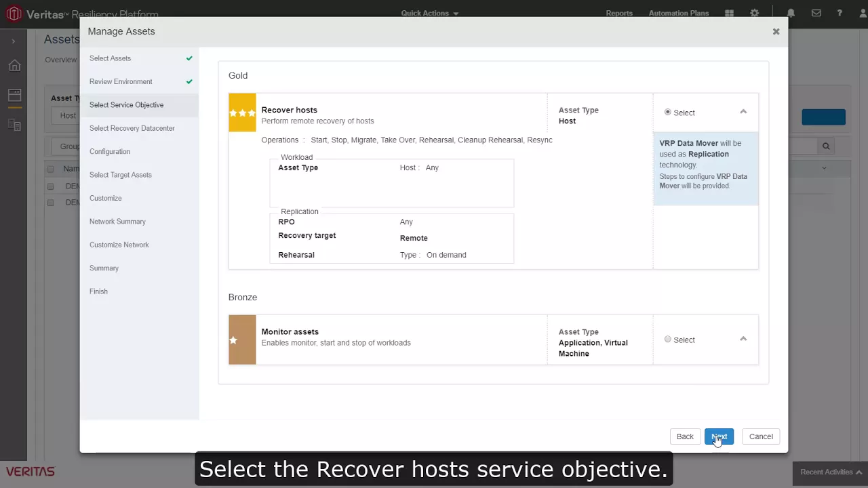Click the blue button in background page
Viewport: 868px width, 488px height.
(823, 117)
